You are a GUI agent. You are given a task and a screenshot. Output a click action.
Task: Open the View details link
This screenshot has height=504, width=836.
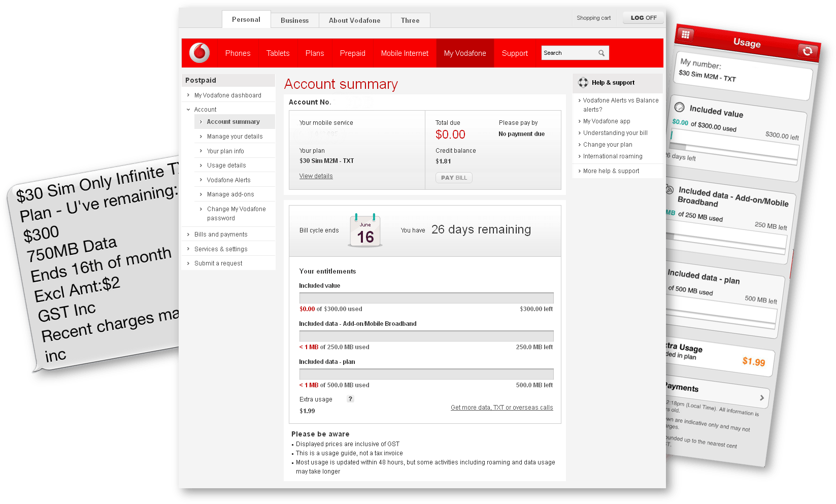pyautogui.click(x=316, y=176)
